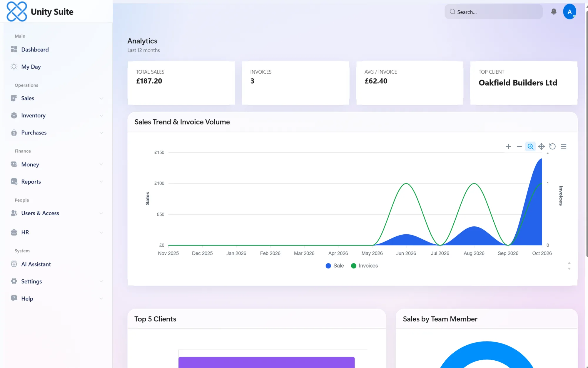Image resolution: width=588 pixels, height=368 pixels.
Task: Expand the Sales menu chevron
Action: tap(101, 98)
